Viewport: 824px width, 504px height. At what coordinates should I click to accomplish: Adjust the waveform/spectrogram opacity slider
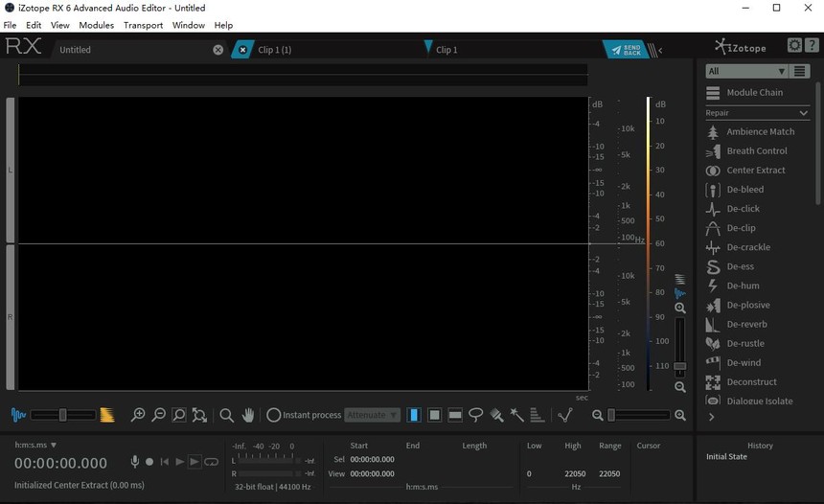pos(63,415)
